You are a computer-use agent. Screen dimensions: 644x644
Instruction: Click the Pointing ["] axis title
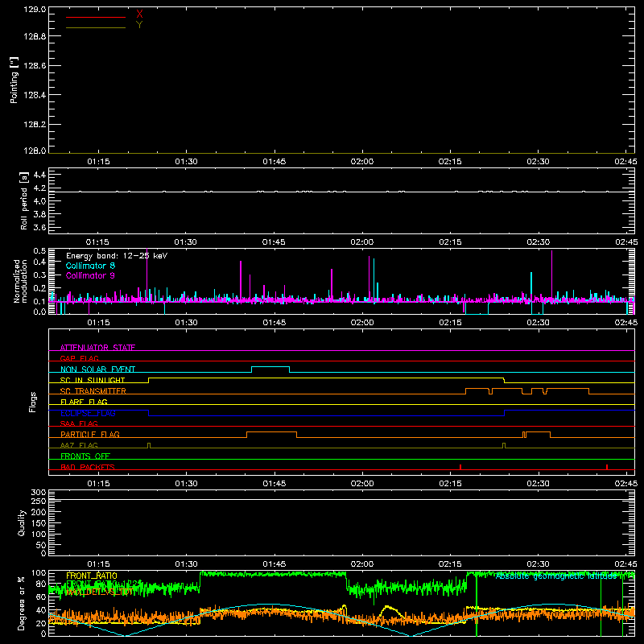(14, 80)
